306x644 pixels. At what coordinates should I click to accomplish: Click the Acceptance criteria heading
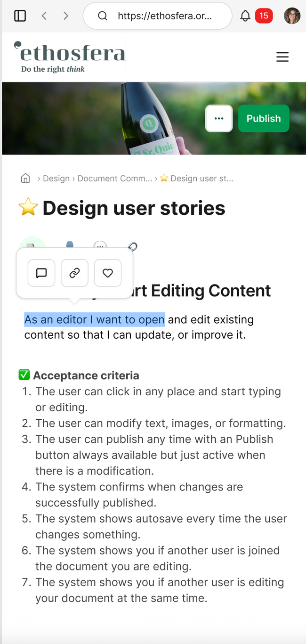point(86,375)
